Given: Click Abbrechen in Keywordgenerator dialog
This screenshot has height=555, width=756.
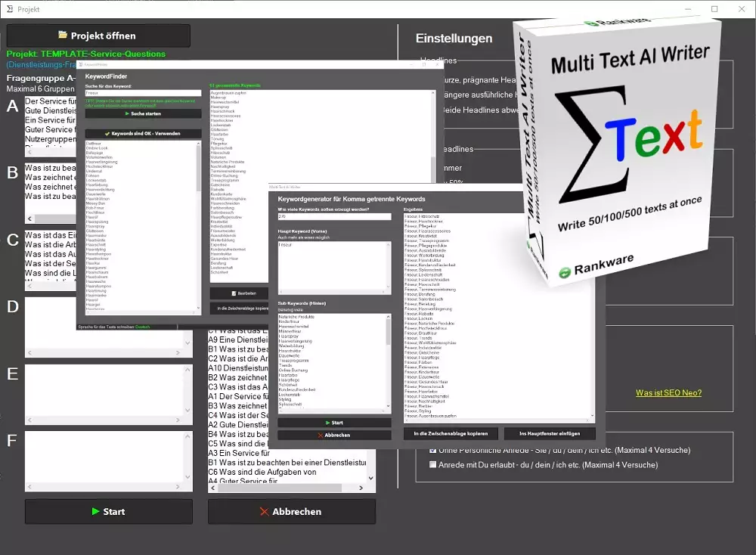Looking at the screenshot, I should (334, 435).
